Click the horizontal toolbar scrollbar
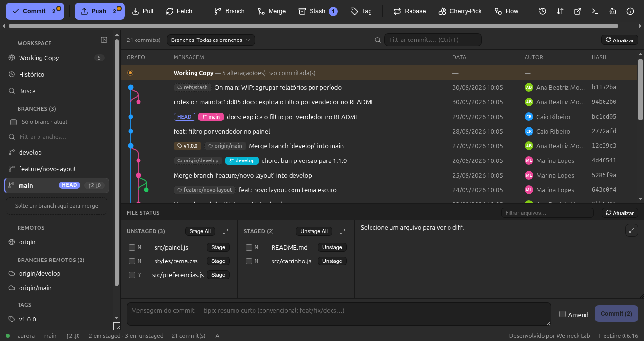Viewport: 644px width, 341px height. pyautogui.click(x=313, y=26)
